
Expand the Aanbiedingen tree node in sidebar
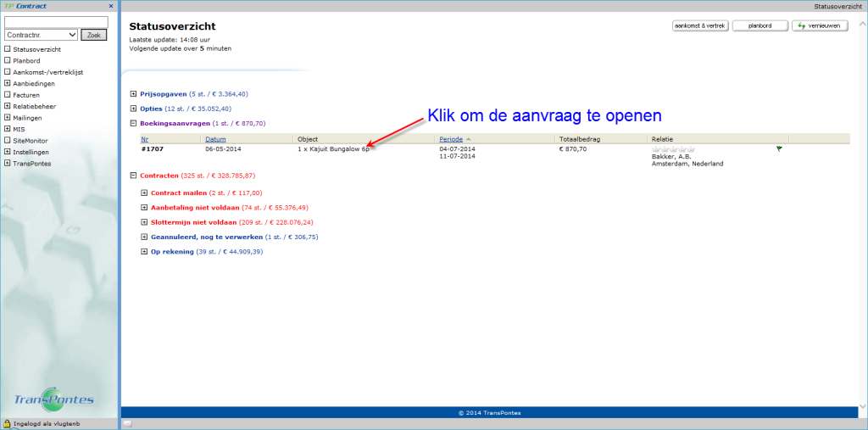tap(7, 84)
